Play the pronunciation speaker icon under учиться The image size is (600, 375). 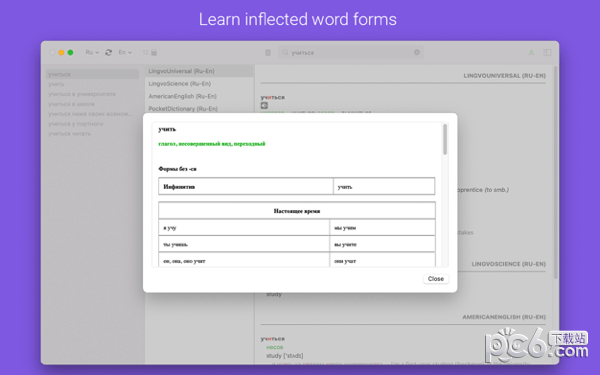pos(264,105)
